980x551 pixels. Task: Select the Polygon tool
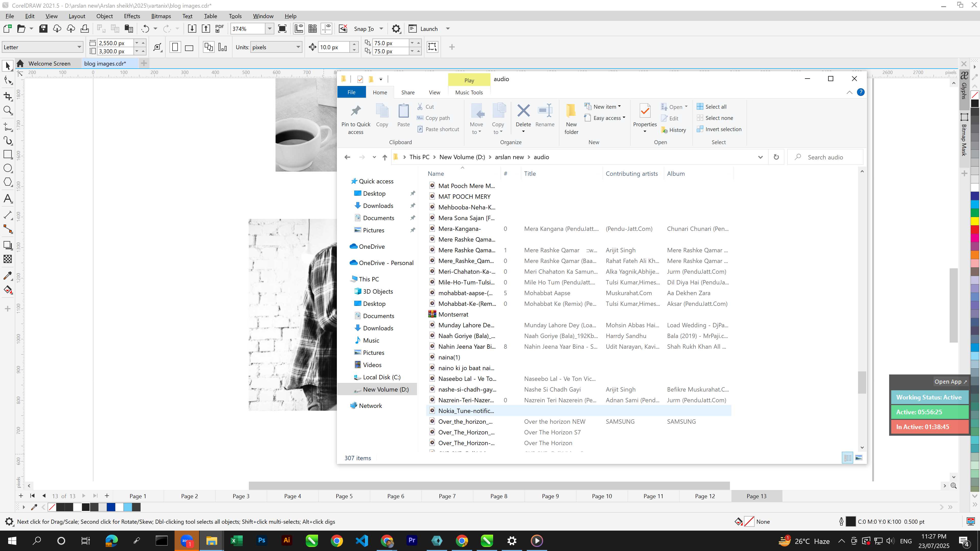tap(8, 182)
